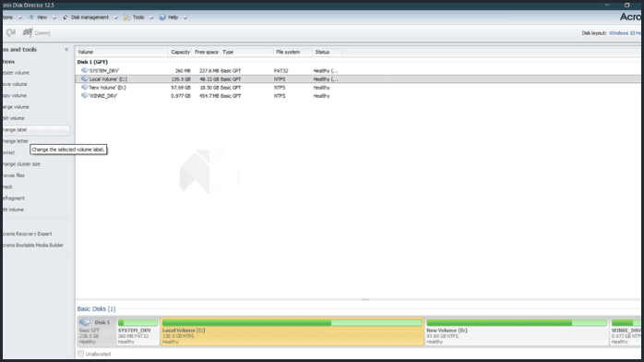644x362 pixels.
Task: Click the 454.7 MB free space cell
Action: point(209,96)
